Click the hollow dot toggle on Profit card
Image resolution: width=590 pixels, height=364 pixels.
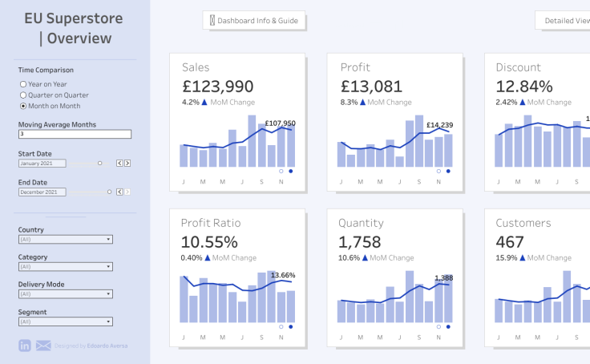click(x=438, y=172)
